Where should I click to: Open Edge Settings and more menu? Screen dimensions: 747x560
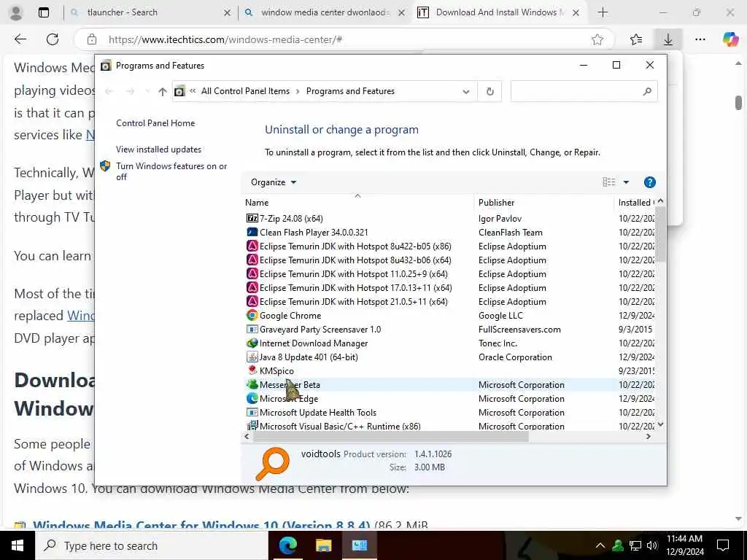[700, 39]
